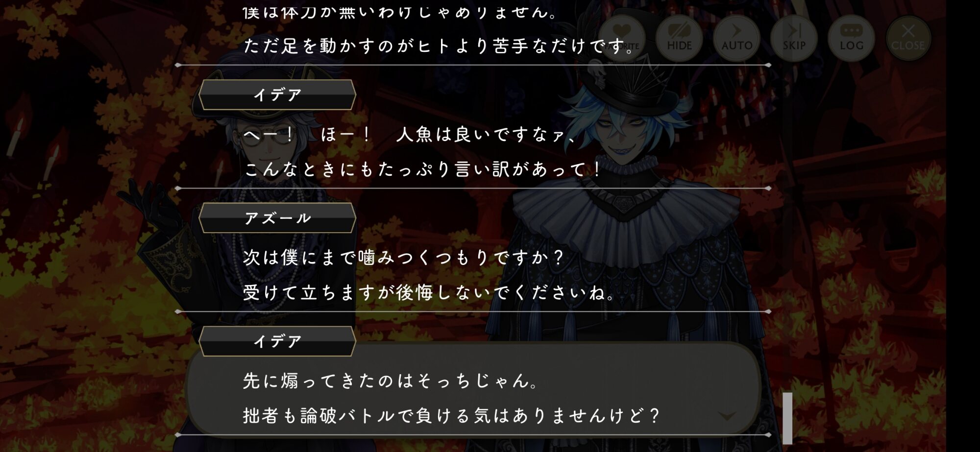The width and height of the screenshot is (980, 452).
Task: Tap the line 受けて立ちますが後悔しないでください
Action: pos(429,292)
